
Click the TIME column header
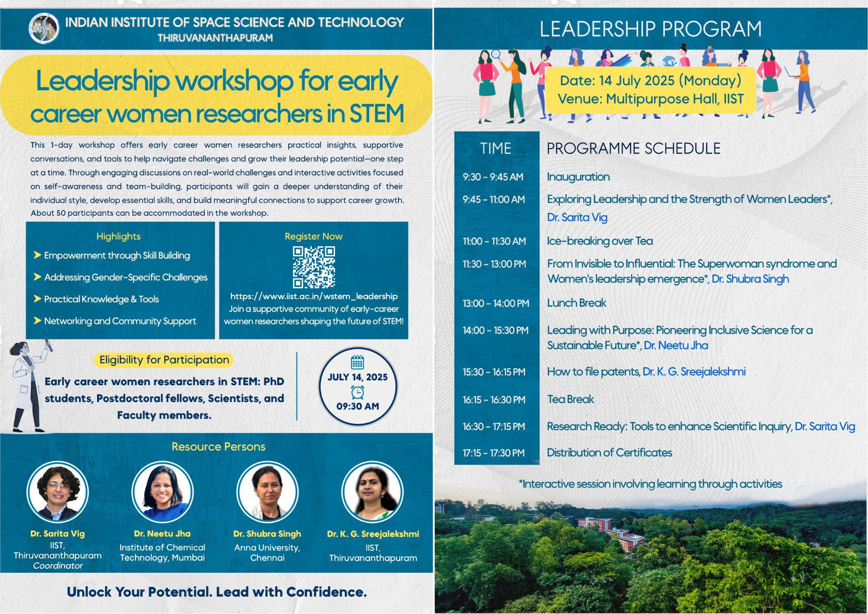coord(496,149)
